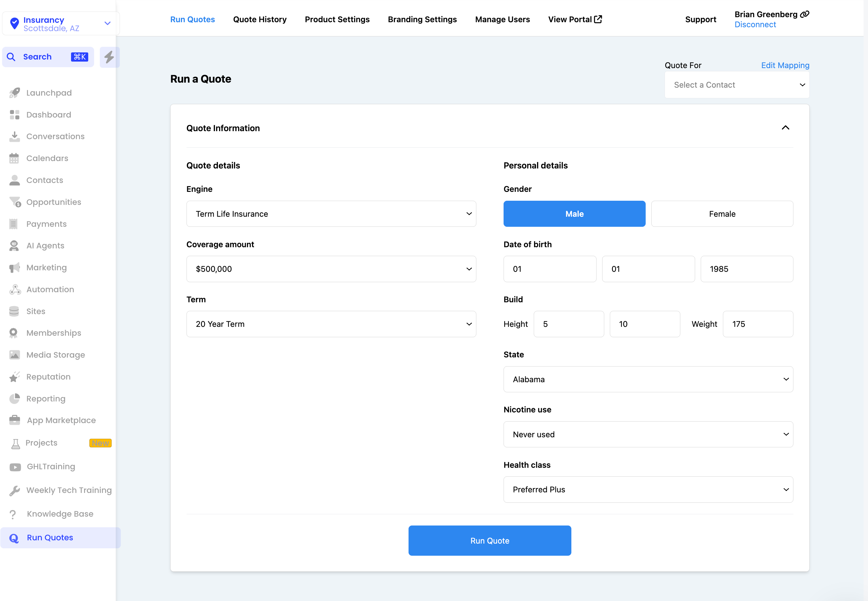Click the birth day field
868x601 pixels.
tap(648, 269)
